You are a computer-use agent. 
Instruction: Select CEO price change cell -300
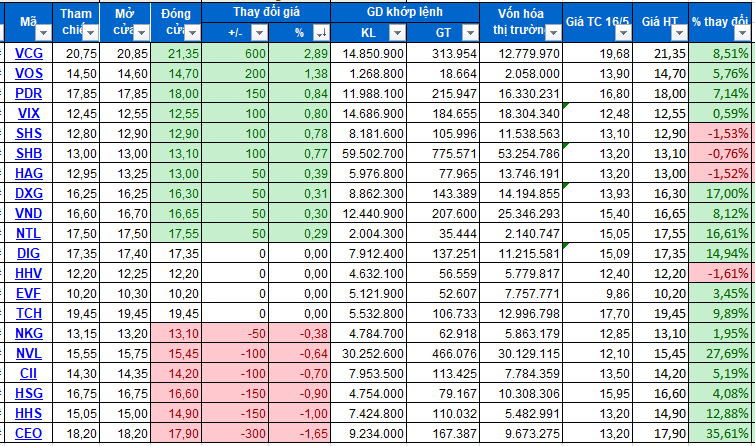click(x=235, y=433)
